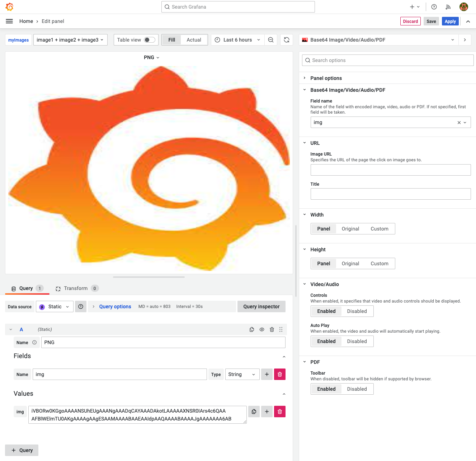The width and height of the screenshot is (476, 461).
Task: Click the img base64 value text area
Action: 137,415
